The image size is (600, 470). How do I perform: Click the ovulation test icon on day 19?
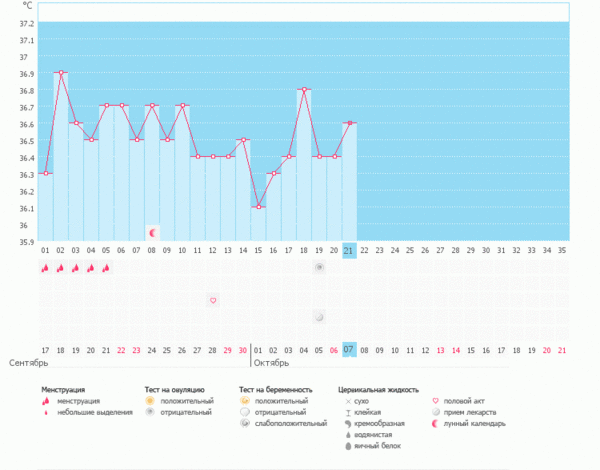[x=319, y=268]
